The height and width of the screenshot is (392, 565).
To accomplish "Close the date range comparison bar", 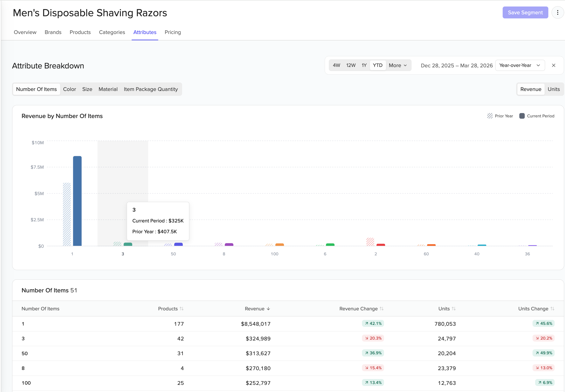I will (x=554, y=65).
